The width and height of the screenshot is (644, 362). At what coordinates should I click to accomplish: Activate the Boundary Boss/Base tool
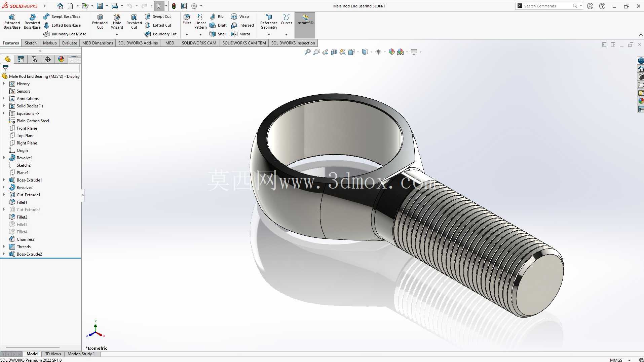tap(65, 34)
